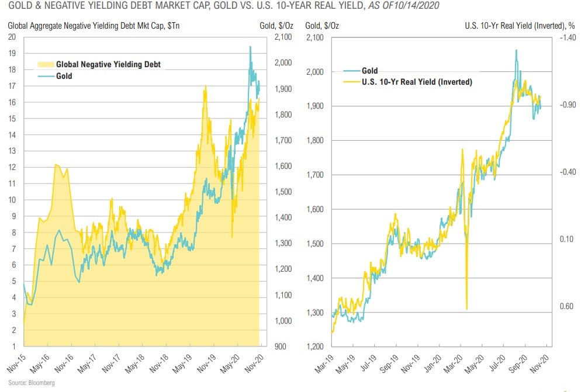Click the '-0.40' real yield axis value
Viewport: 588px width, 392px height.
(568, 172)
